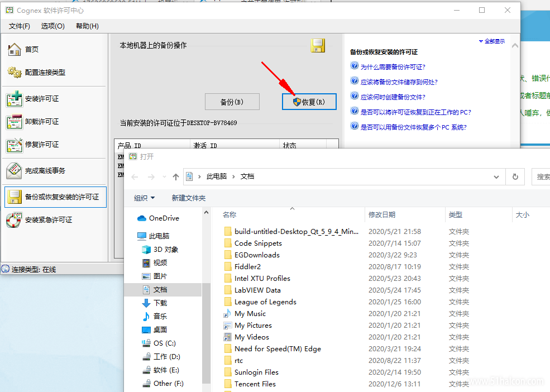Refresh the 文档 folder listing
The image size is (550, 392).
(515, 177)
